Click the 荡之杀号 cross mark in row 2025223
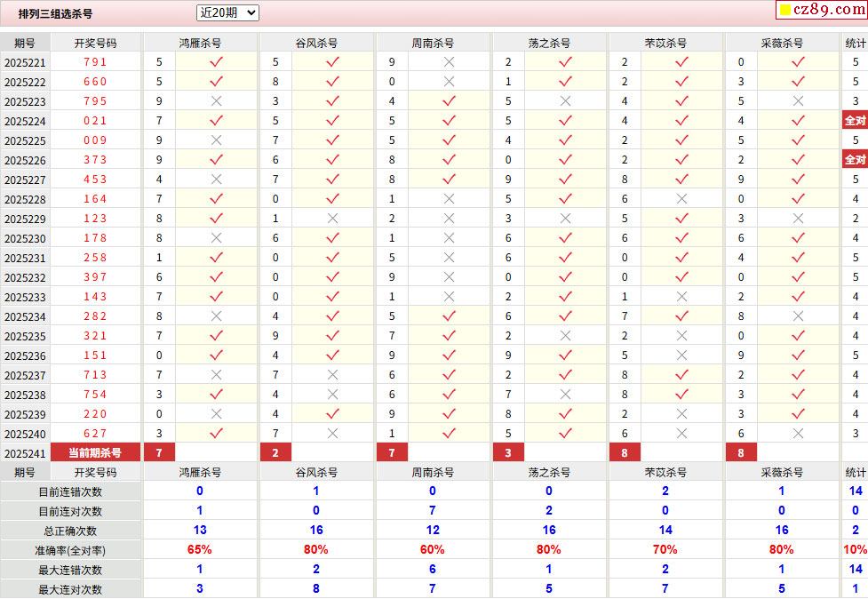868x599 pixels. [565, 101]
